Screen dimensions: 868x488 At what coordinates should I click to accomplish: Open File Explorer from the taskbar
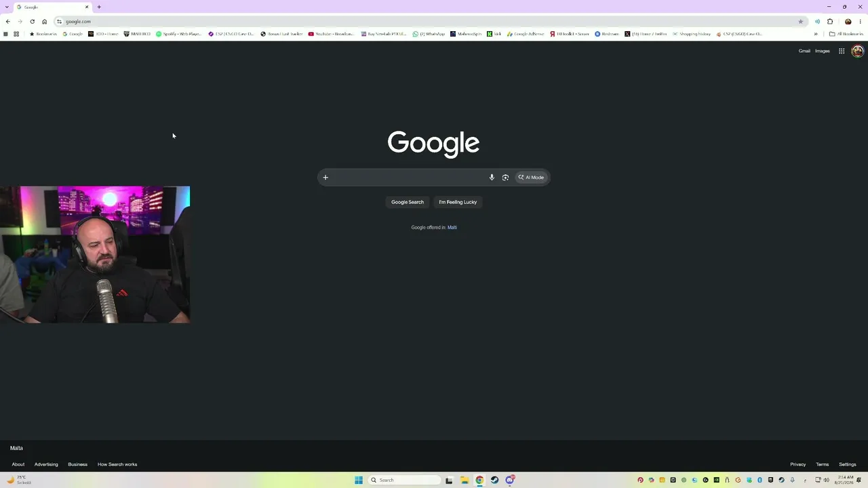click(465, 480)
